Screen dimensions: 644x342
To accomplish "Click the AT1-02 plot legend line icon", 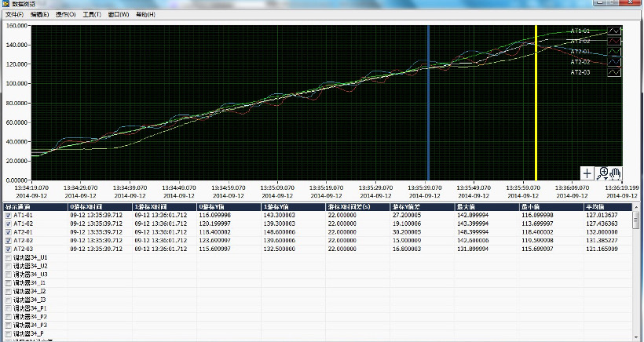I will click(x=615, y=42).
